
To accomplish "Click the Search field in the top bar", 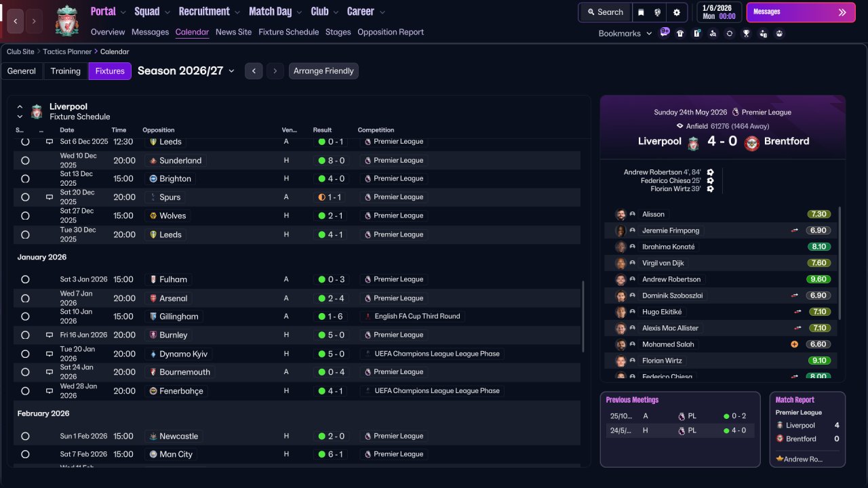I will pos(605,12).
